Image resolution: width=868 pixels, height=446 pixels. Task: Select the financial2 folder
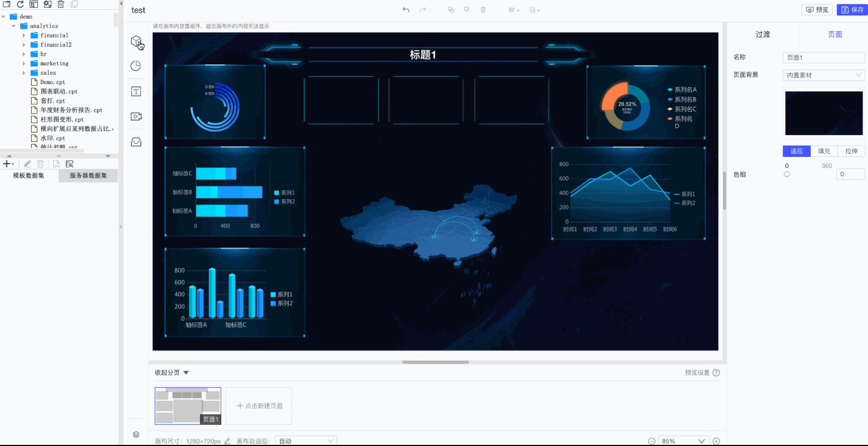click(x=56, y=45)
